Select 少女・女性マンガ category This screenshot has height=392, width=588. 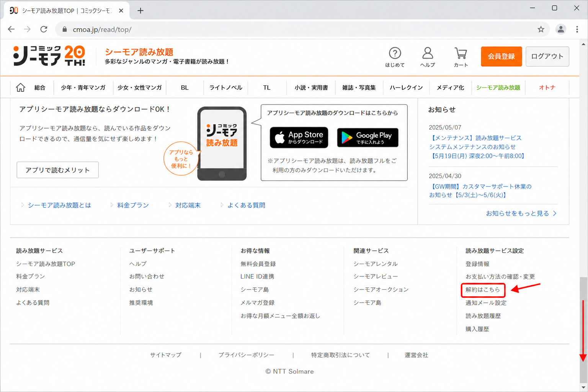pyautogui.click(x=139, y=88)
